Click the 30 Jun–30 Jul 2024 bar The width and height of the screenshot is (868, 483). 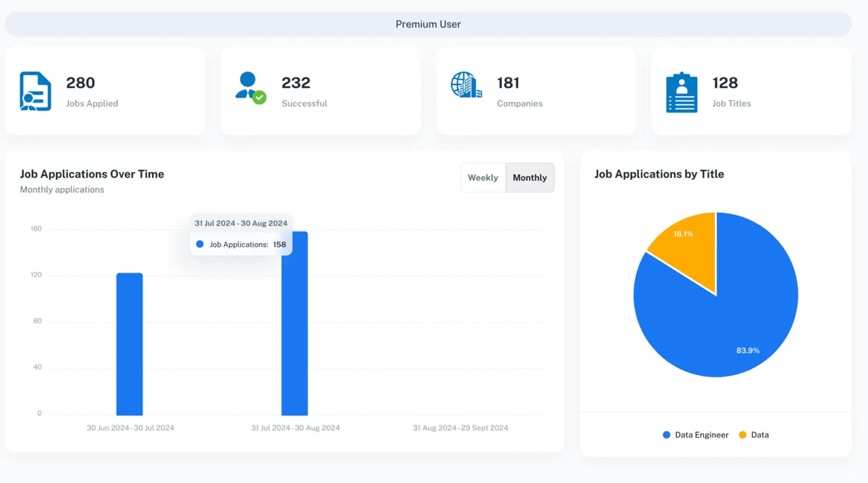129,344
